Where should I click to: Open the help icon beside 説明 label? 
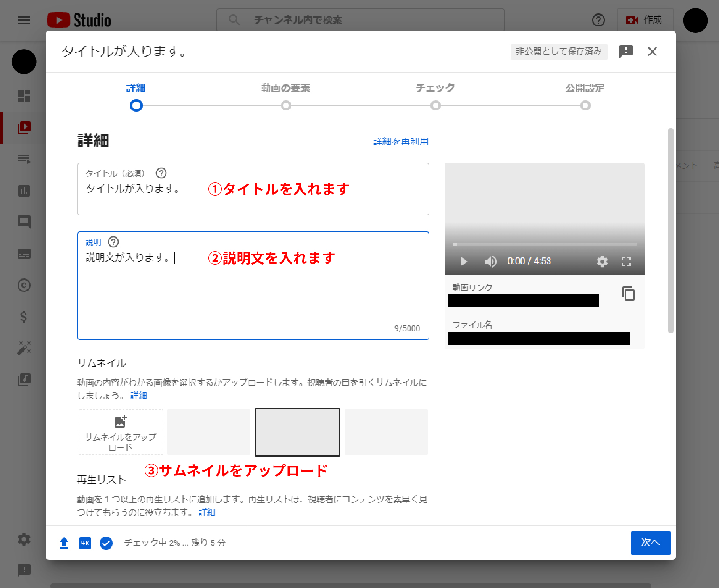click(113, 242)
